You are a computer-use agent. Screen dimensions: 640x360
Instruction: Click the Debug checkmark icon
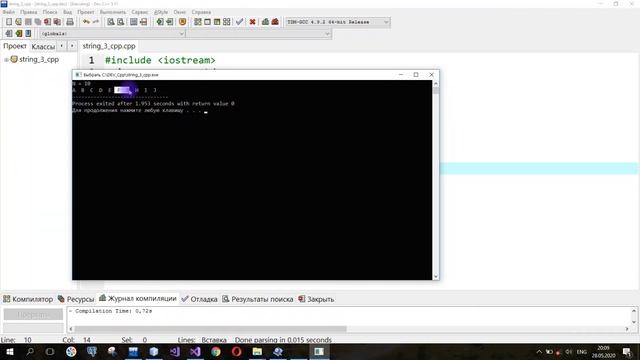coord(240,22)
